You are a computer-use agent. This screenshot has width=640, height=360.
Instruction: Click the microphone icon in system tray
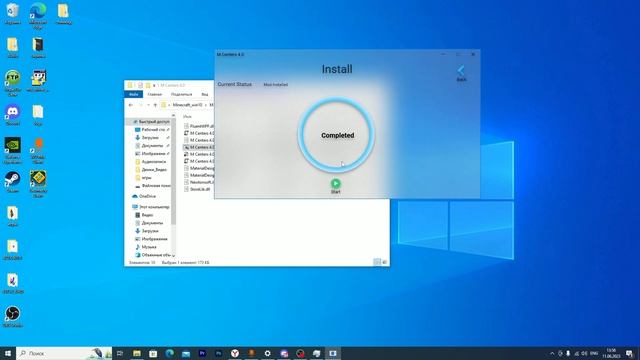pyautogui.click(x=568, y=353)
